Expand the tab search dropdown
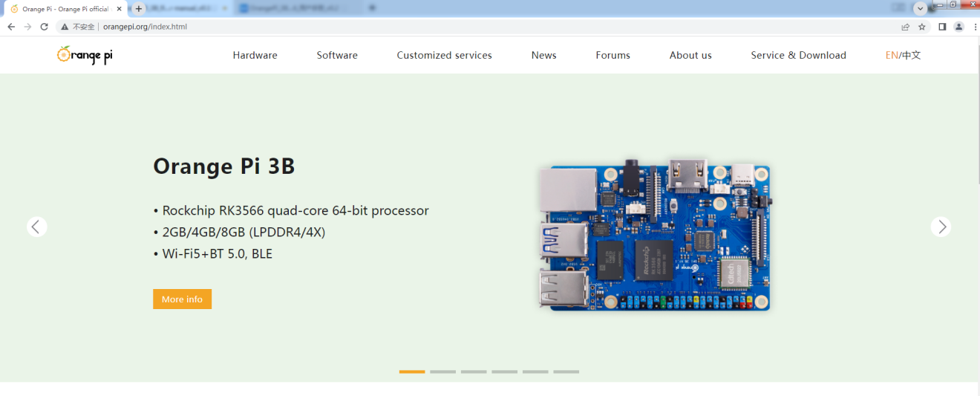Image resolution: width=980 pixels, height=396 pixels. [921, 8]
